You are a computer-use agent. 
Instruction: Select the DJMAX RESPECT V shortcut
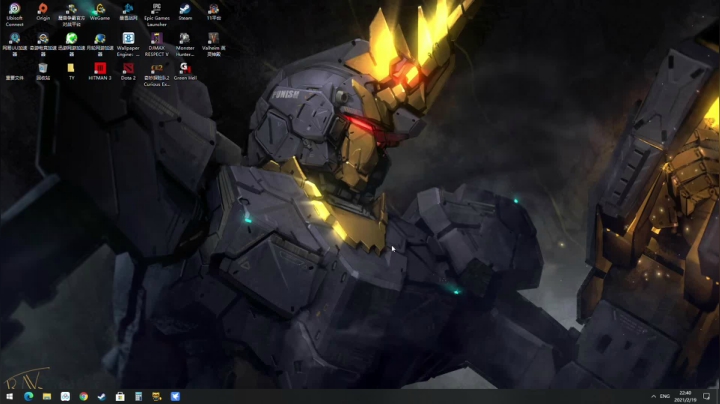click(x=157, y=44)
